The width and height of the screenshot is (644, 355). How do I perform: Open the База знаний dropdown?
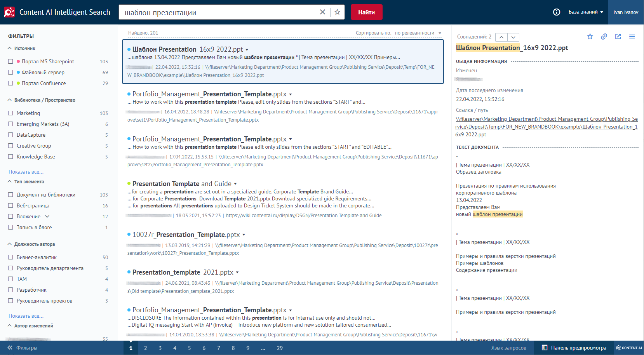click(x=586, y=12)
